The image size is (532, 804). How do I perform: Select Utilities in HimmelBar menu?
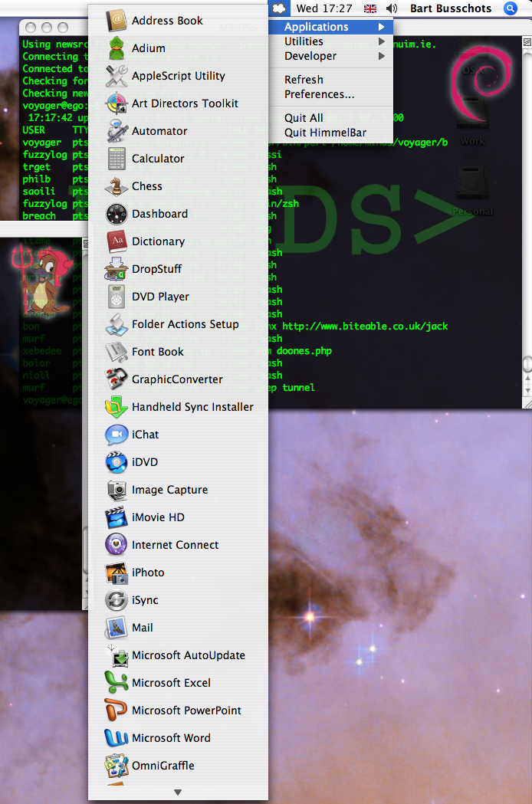331,41
